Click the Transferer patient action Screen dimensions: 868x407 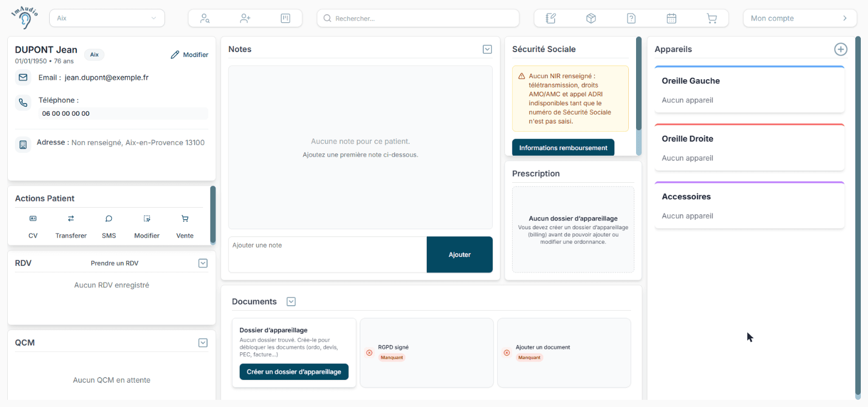pos(71,226)
